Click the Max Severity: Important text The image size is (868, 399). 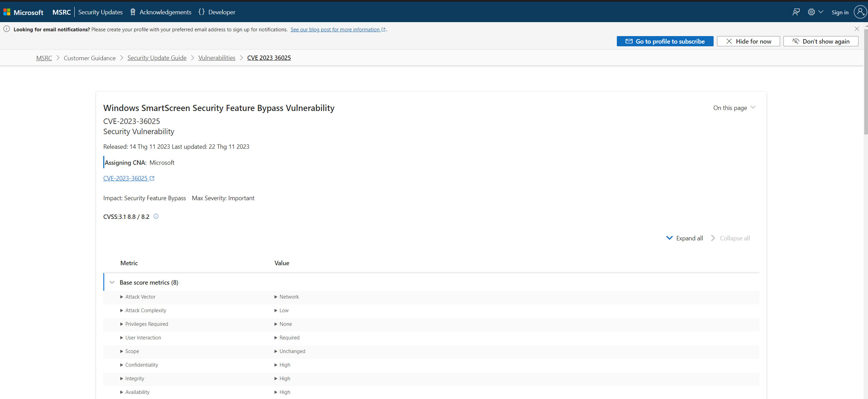point(223,198)
